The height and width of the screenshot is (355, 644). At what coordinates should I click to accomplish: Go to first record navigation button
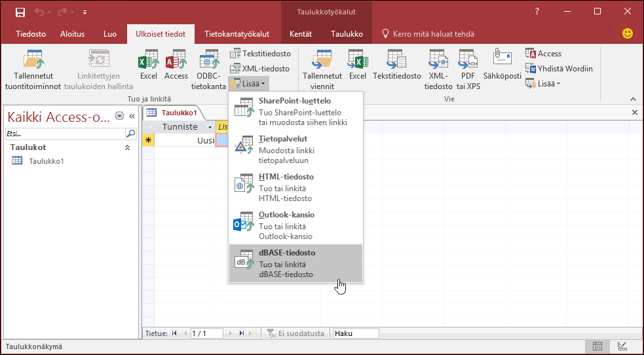tap(174, 333)
